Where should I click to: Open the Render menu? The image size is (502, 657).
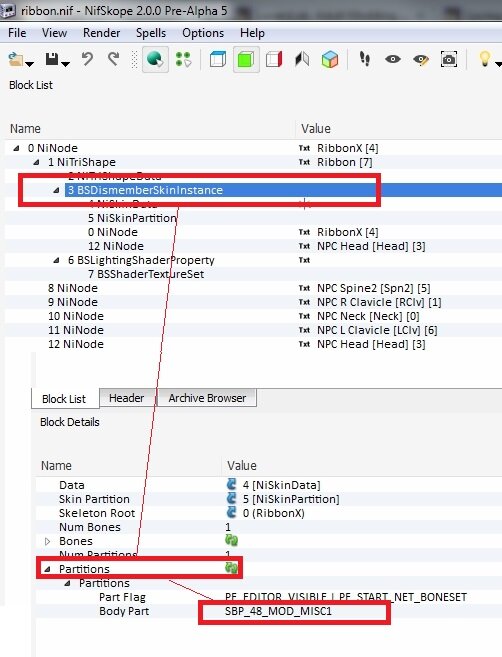101,33
